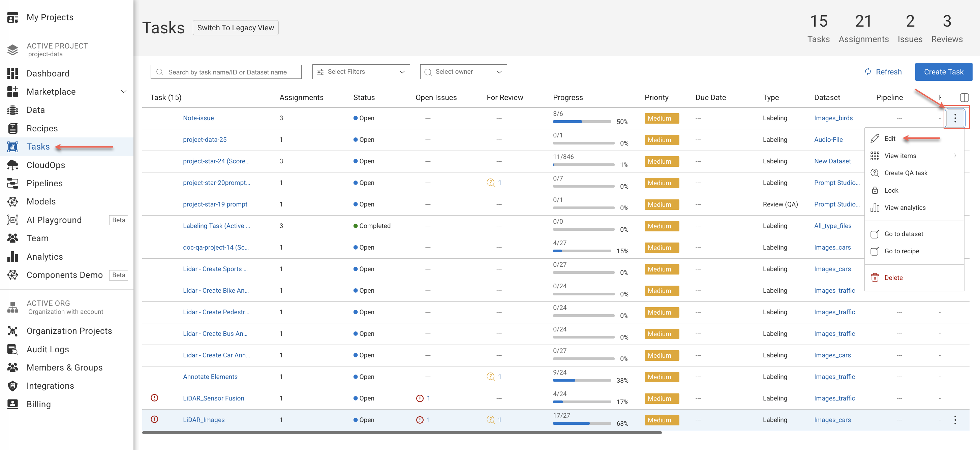Image resolution: width=980 pixels, height=450 pixels.
Task: Open the Dashboard sidebar icon
Action: 12,73
